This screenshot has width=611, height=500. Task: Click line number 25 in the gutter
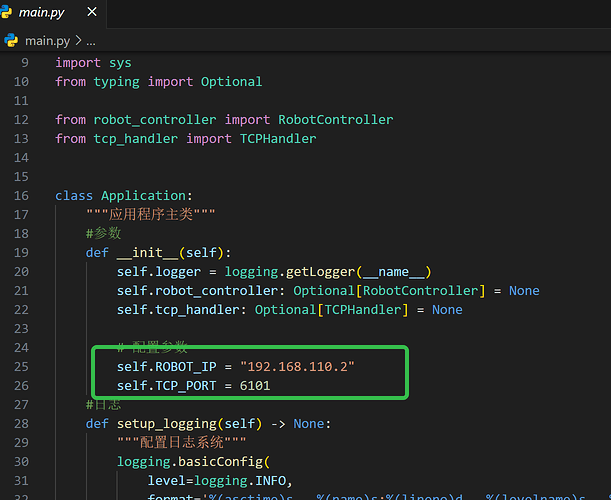click(21, 367)
